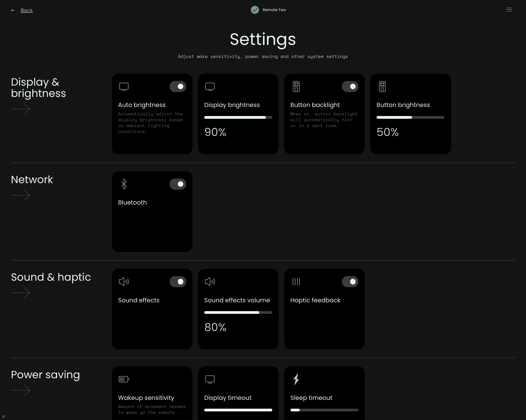Screen dimensions: 526x420
Task: Expand the Display & brightness section arrow
Action: pos(21,109)
